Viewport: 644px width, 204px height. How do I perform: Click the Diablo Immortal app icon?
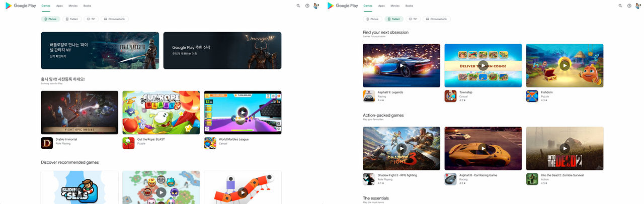[x=47, y=143]
